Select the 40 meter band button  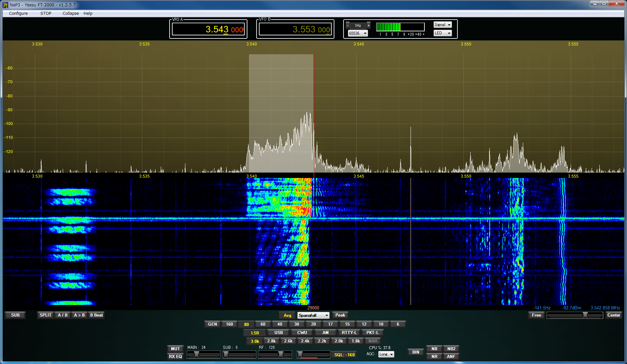point(280,324)
